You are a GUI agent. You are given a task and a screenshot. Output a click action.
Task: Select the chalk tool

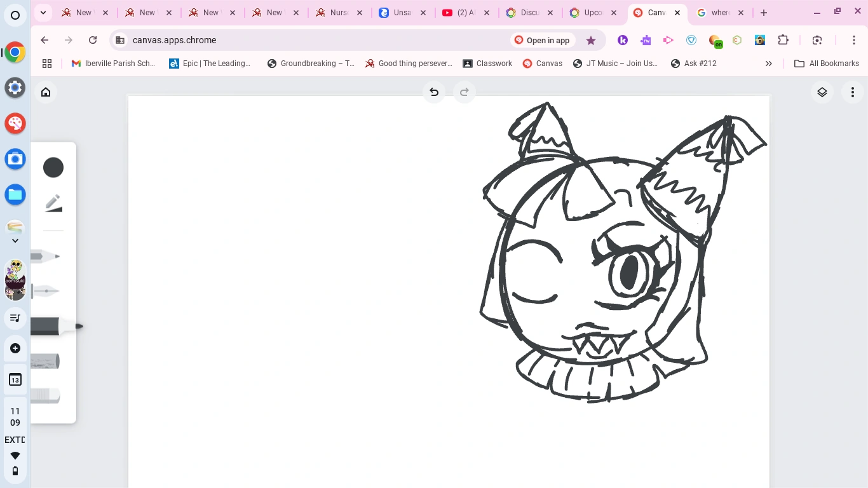(x=44, y=361)
